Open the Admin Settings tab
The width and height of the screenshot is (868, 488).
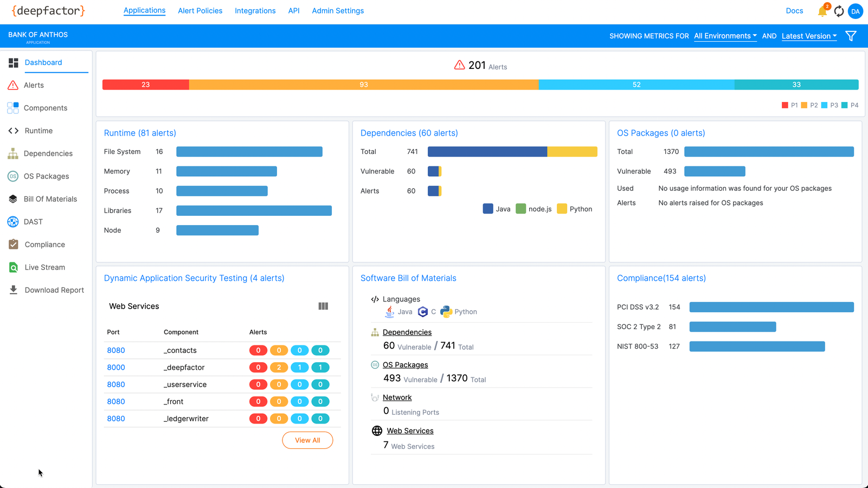click(338, 11)
